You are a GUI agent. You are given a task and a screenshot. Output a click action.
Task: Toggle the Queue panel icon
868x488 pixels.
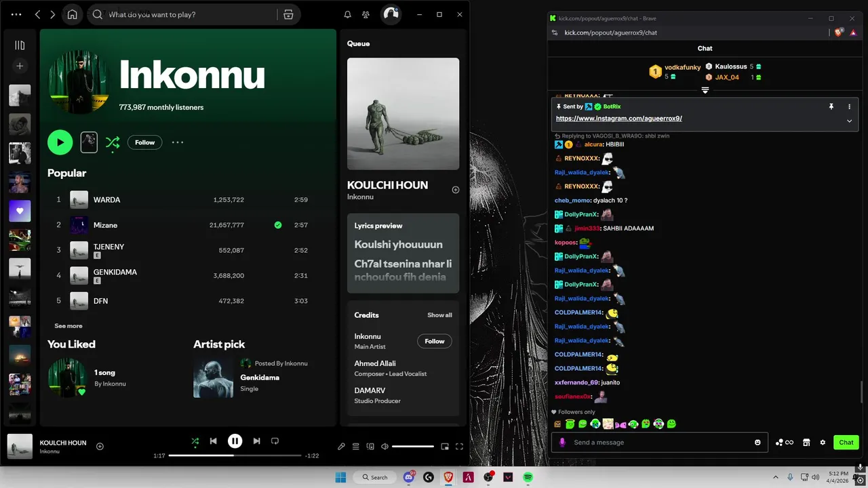[356, 446]
